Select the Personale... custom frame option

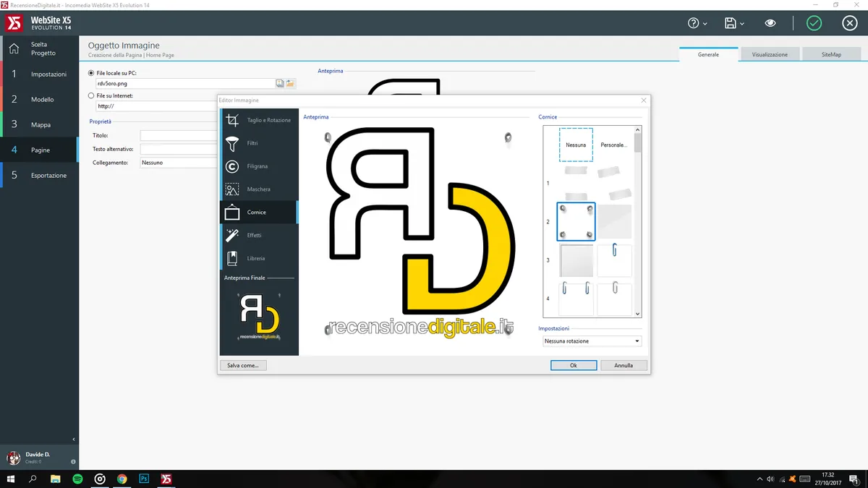(614, 145)
